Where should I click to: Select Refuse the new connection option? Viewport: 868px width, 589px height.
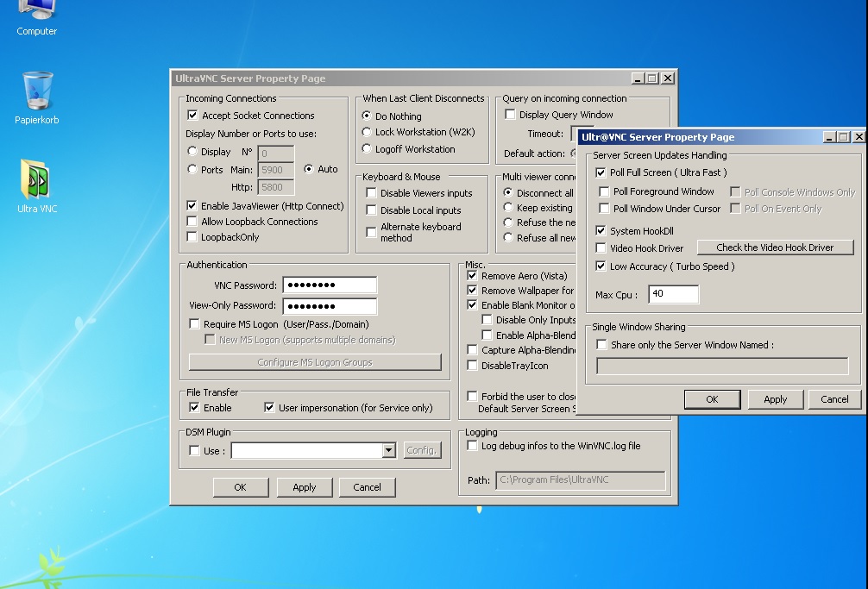pyautogui.click(x=507, y=222)
